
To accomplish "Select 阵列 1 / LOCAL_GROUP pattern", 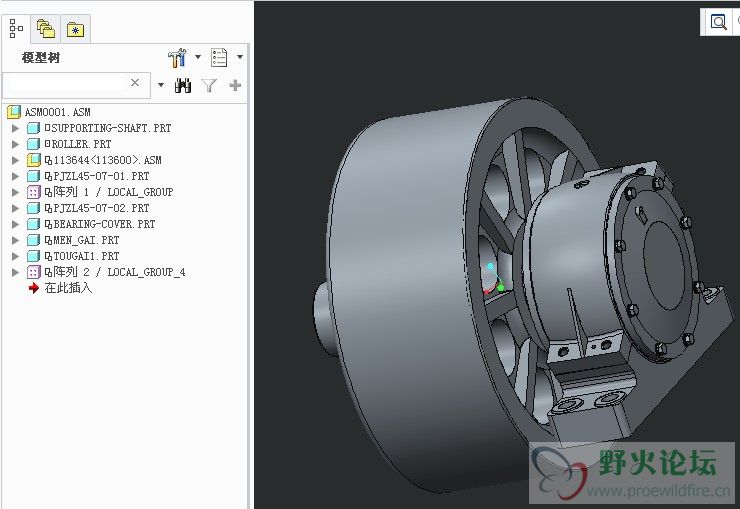I will click(x=109, y=192).
